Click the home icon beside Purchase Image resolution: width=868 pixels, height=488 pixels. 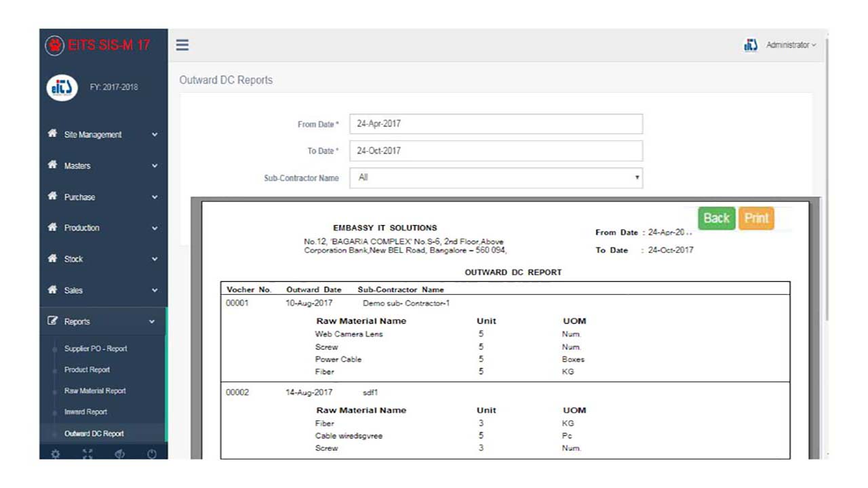pos(52,197)
